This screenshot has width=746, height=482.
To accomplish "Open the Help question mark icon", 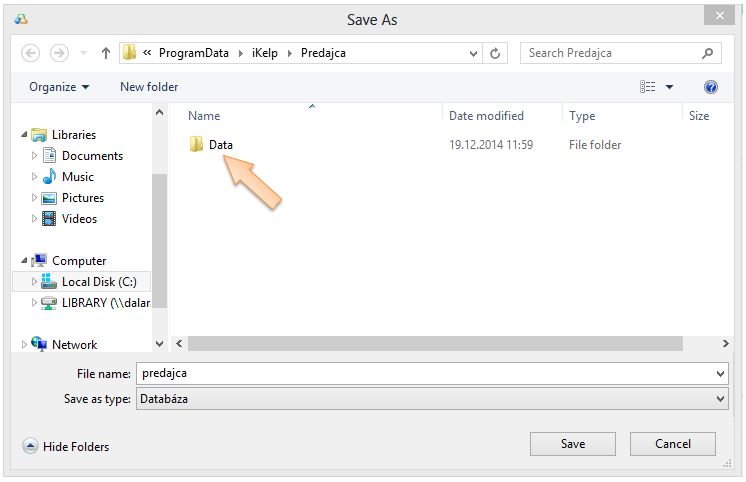I will click(x=711, y=87).
